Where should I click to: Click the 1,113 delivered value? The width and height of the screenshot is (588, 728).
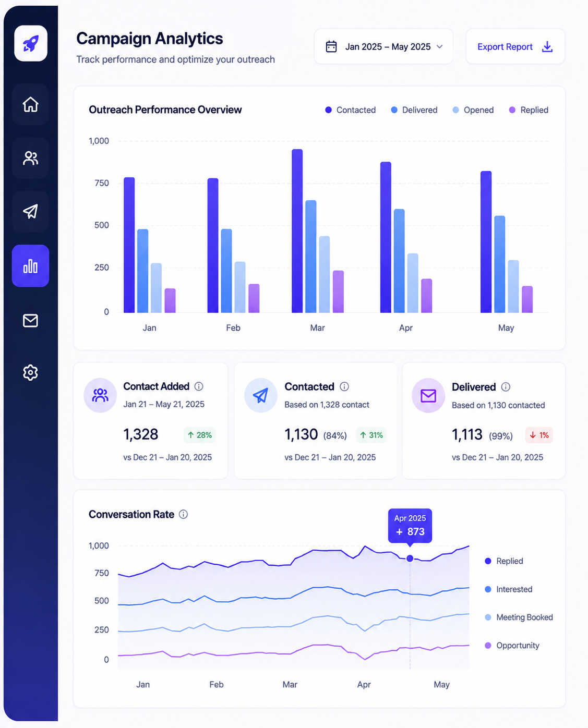pyautogui.click(x=467, y=434)
